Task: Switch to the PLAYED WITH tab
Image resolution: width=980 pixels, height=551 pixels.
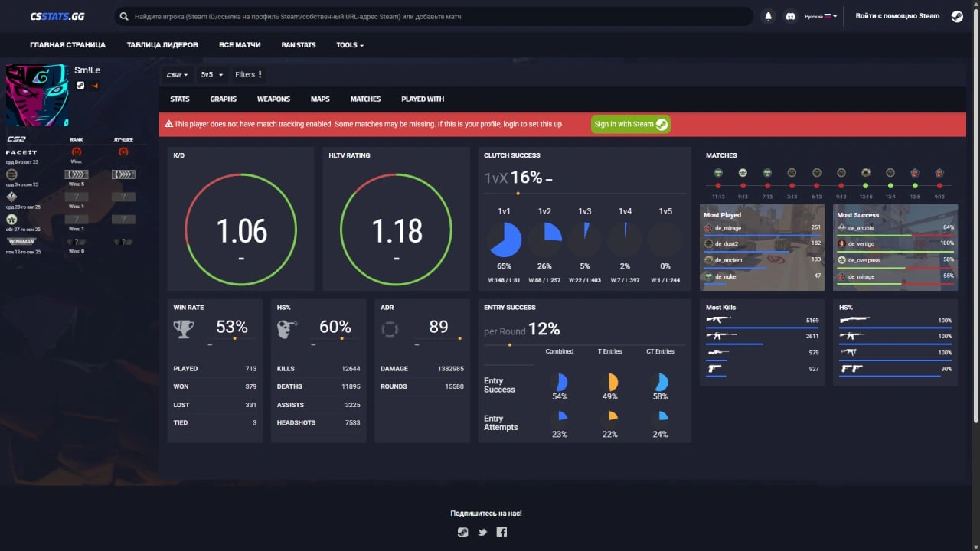Action: coord(423,99)
